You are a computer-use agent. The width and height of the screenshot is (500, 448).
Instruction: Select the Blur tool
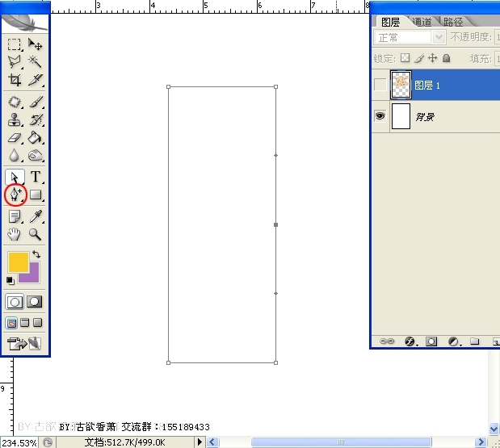pyautogui.click(x=14, y=156)
